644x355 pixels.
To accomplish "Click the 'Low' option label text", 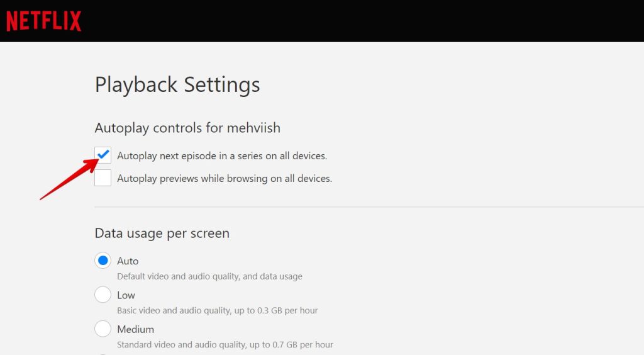I will (x=126, y=295).
